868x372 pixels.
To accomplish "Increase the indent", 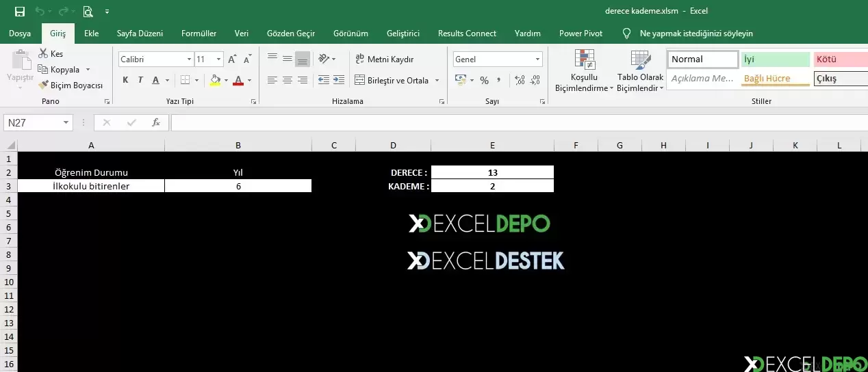I will point(338,80).
